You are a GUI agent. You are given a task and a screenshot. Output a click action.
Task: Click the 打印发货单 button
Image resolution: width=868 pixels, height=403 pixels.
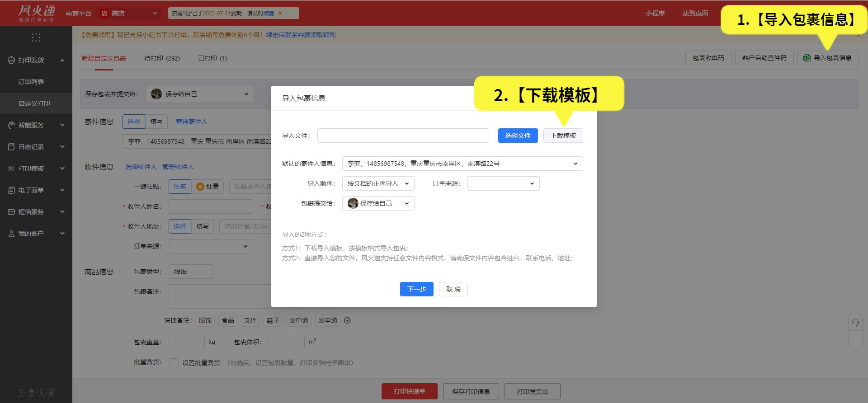pos(533,391)
